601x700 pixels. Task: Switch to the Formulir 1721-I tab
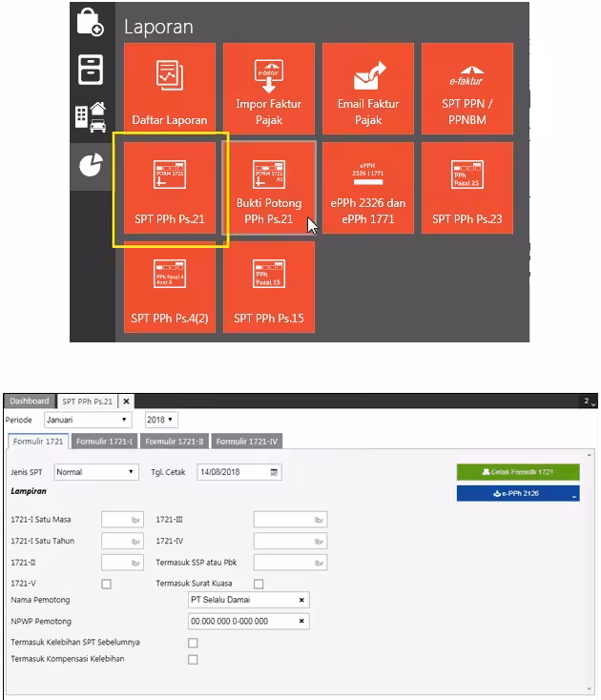104,442
